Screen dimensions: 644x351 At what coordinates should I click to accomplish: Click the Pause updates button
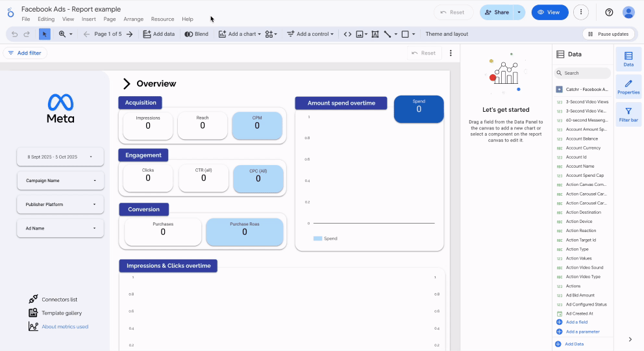pos(609,34)
